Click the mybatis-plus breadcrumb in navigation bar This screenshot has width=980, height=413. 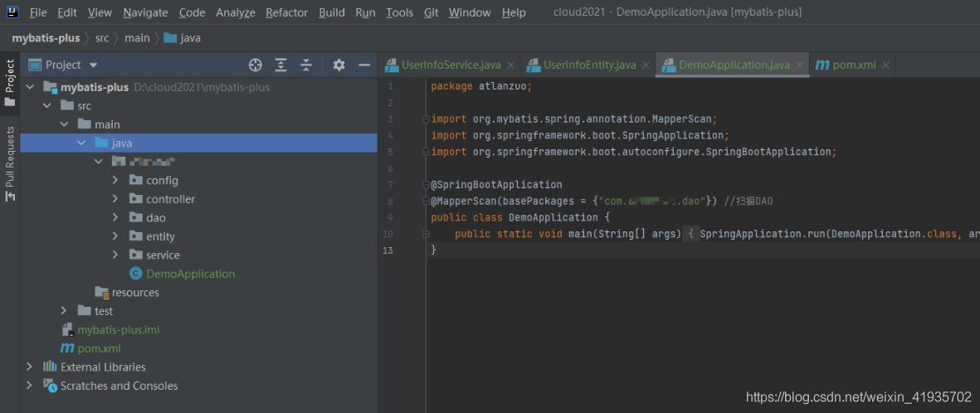(46, 37)
